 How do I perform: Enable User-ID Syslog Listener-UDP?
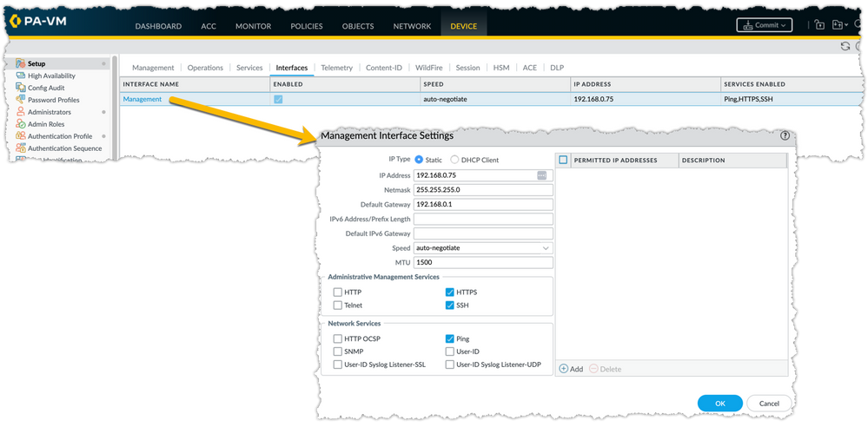[x=450, y=365]
